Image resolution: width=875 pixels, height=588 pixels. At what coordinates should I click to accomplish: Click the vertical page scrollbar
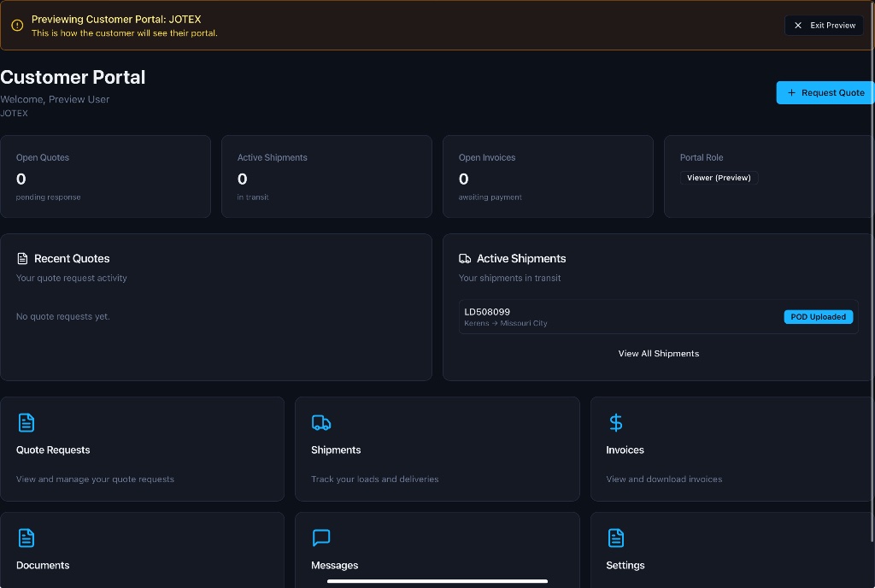click(x=872, y=271)
